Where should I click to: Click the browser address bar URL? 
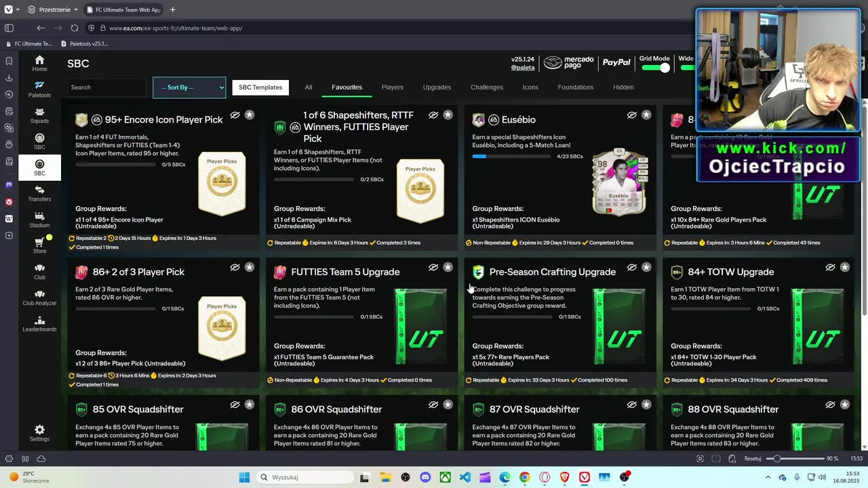coord(176,28)
